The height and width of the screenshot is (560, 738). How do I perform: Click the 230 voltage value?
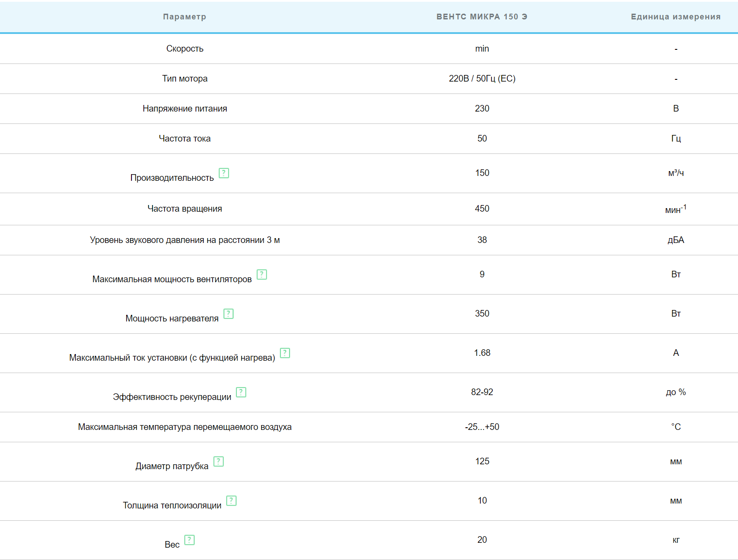(482, 108)
